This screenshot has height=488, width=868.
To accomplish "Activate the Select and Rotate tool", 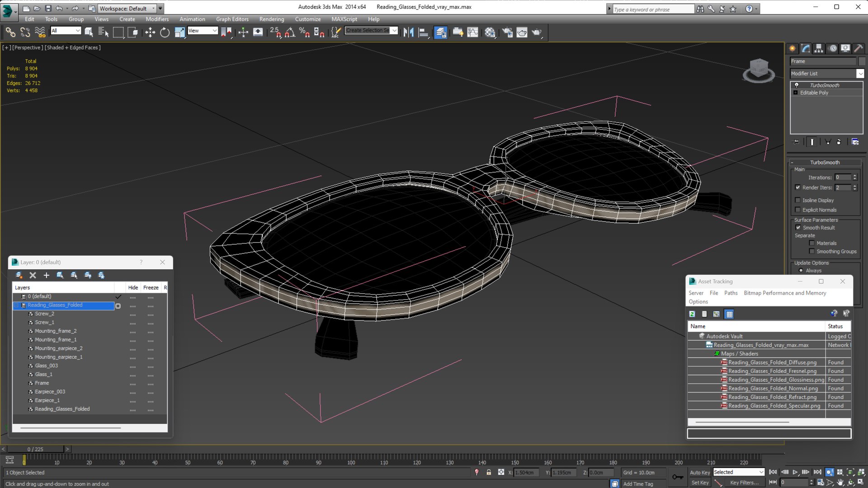I will click(165, 32).
